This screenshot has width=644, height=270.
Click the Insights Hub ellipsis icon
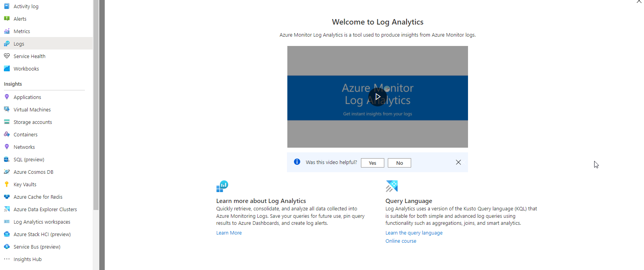7,259
